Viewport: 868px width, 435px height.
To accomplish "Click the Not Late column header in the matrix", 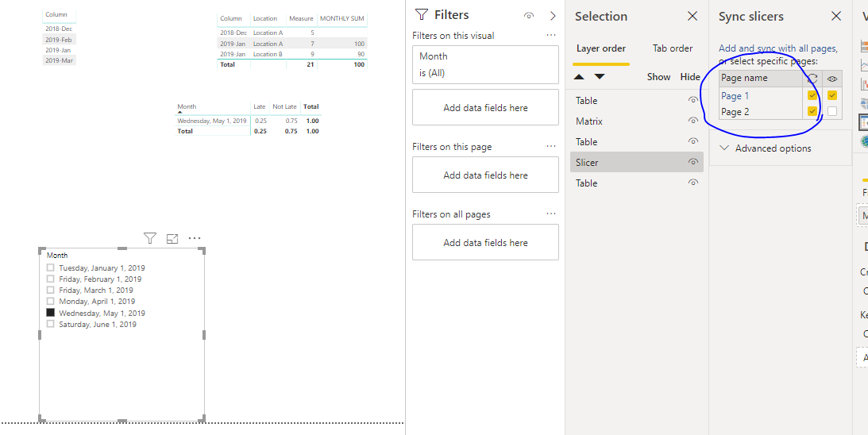I will coord(284,106).
